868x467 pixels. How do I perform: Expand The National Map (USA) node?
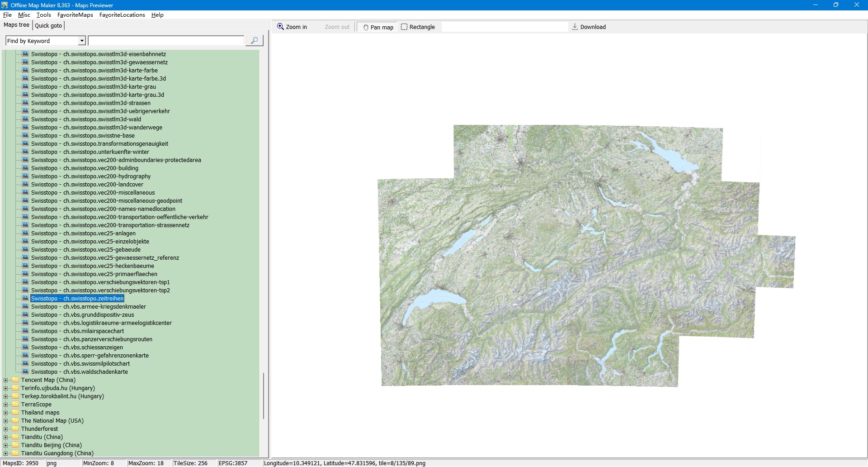click(x=6, y=421)
